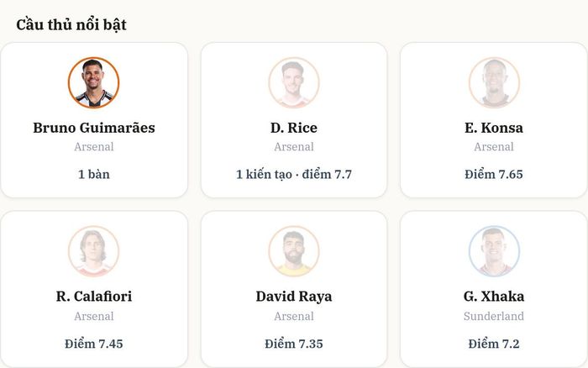Click the Bruno Guimarães name link
588x368 pixels.
[94, 128]
